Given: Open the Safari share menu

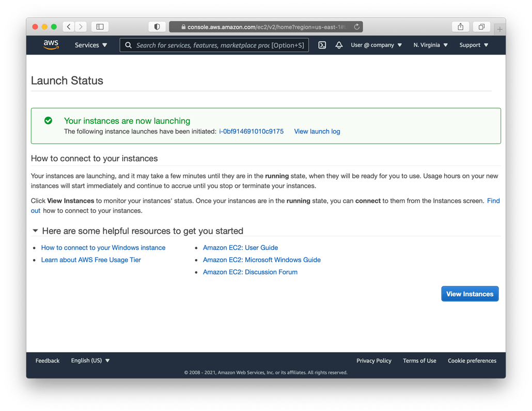Looking at the screenshot, I should (x=460, y=26).
